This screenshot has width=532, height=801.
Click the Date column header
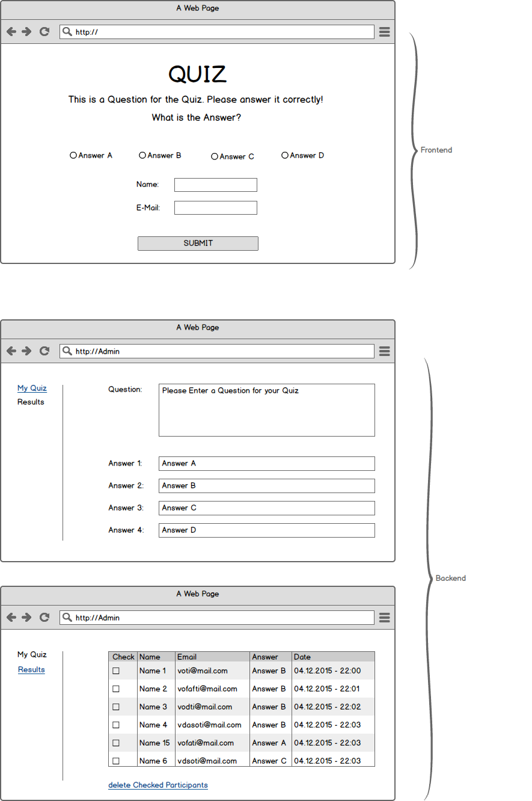click(x=333, y=657)
